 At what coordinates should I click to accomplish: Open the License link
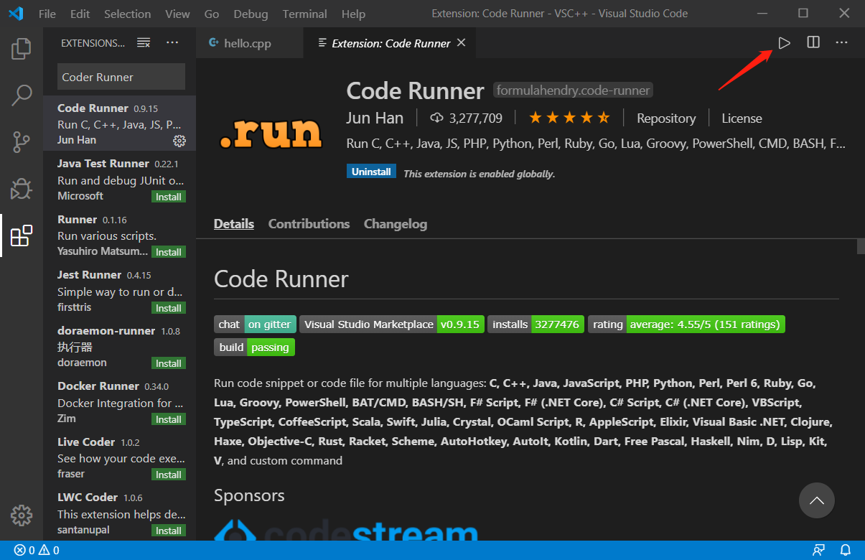(x=741, y=118)
